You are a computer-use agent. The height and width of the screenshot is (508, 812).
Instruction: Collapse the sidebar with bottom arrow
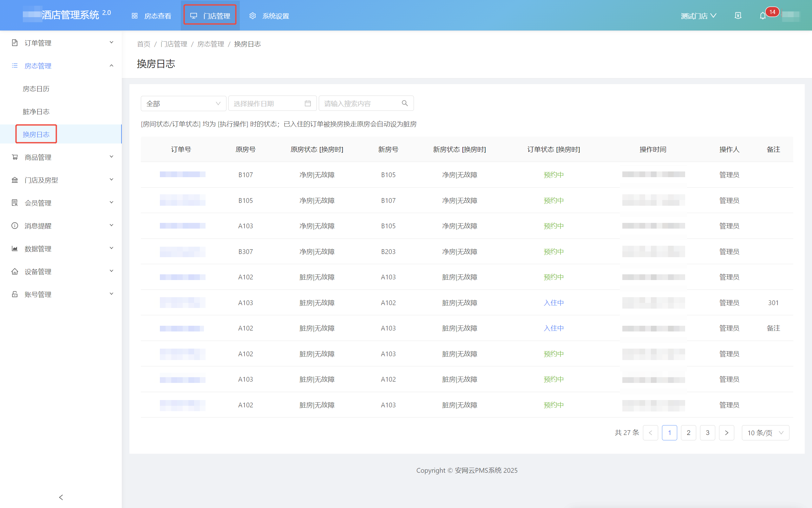click(61, 497)
